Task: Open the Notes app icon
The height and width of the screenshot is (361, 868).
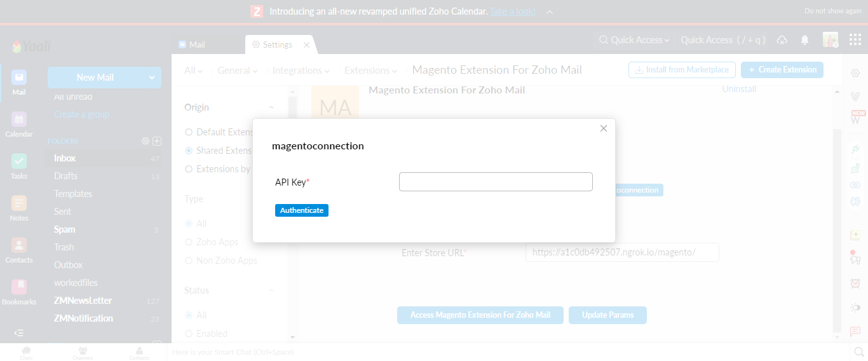Action: click(19, 203)
